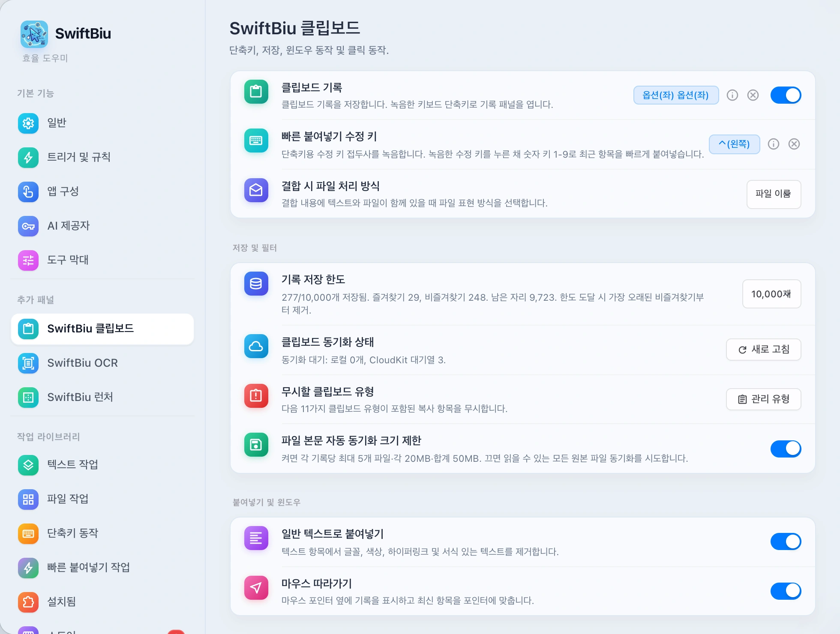The image size is (840, 634).
Task: Click the ^(왼쪽) modifier key badge
Action: click(x=734, y=144)
